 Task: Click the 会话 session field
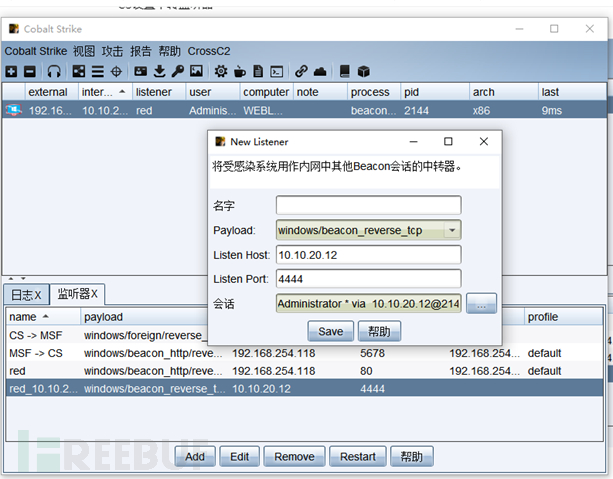368,303
